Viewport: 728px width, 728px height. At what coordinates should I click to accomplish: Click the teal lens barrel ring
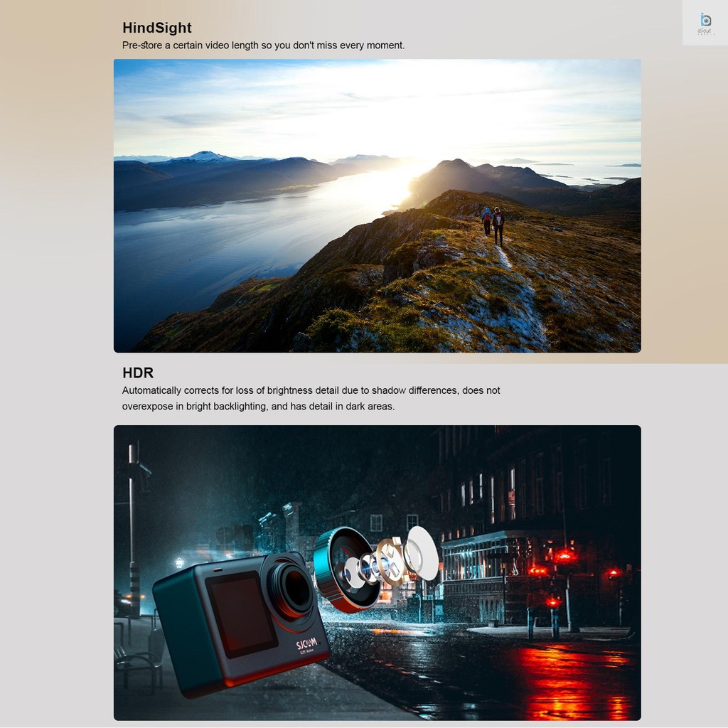pos(340,569)
